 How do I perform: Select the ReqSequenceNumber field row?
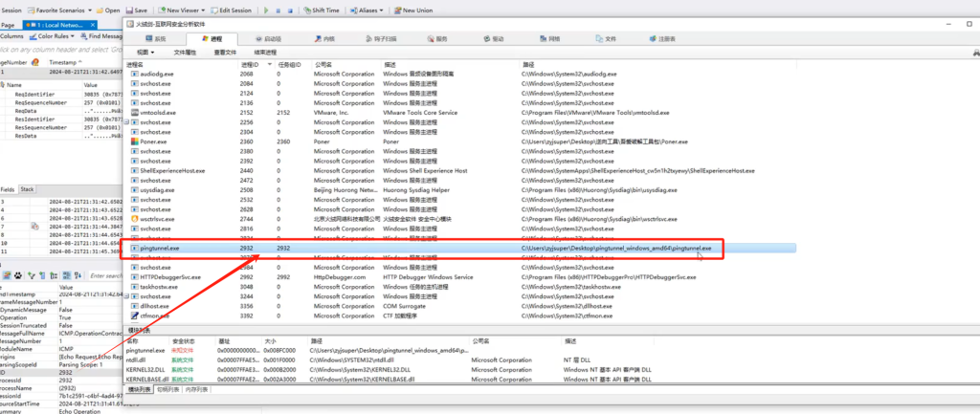point(62,103)
